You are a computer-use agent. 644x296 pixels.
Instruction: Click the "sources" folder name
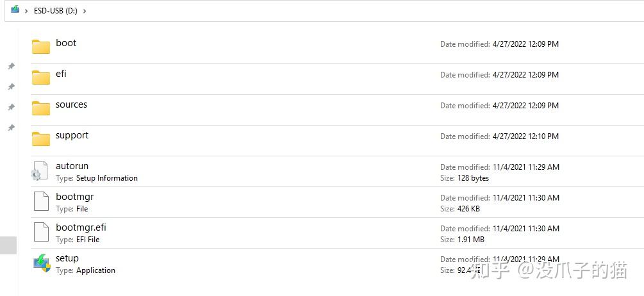71,104
